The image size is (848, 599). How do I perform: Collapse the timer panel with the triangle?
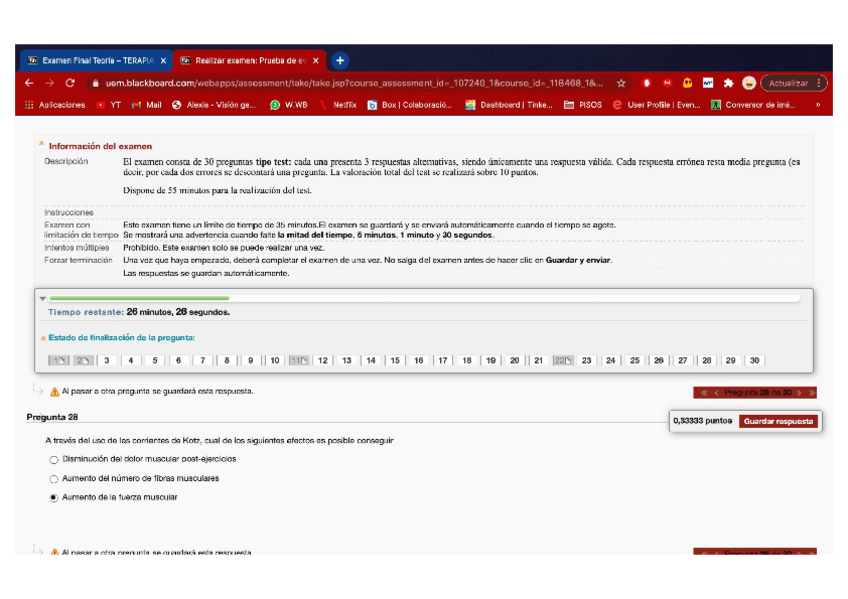tap(42, 298)
